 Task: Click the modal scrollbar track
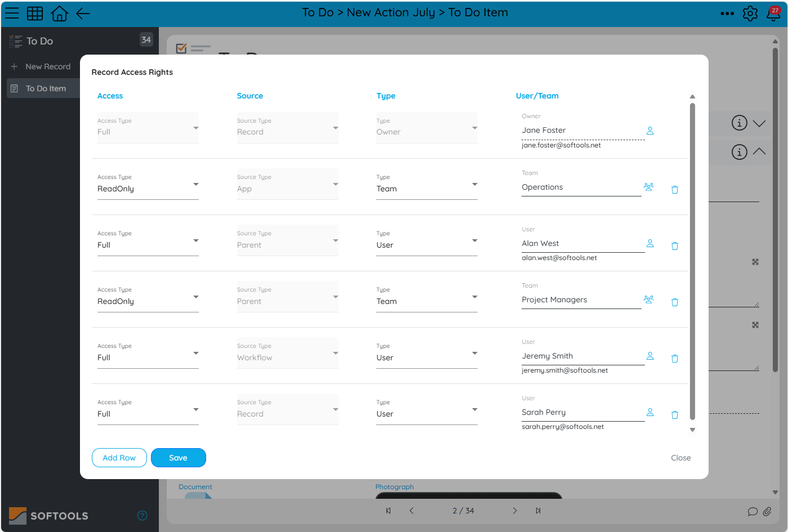click(692, 265)
